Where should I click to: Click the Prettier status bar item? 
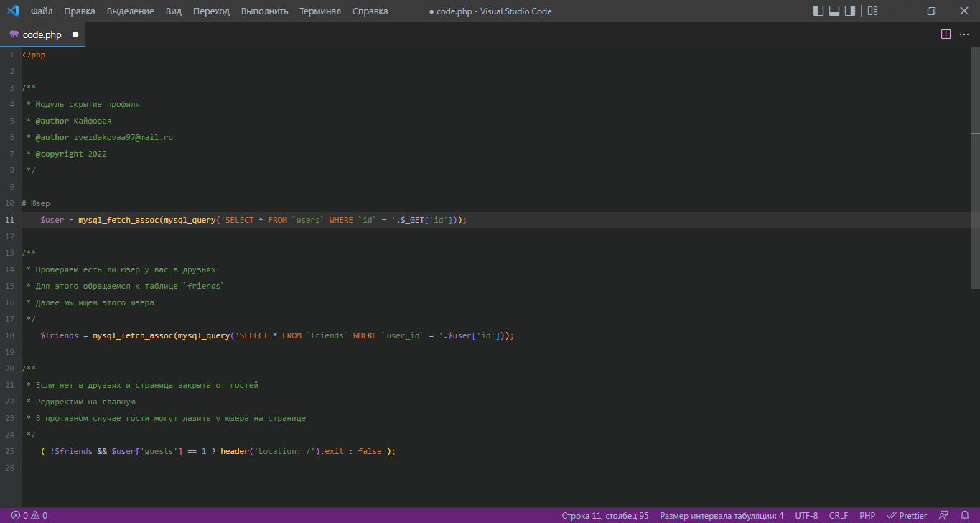907,515
